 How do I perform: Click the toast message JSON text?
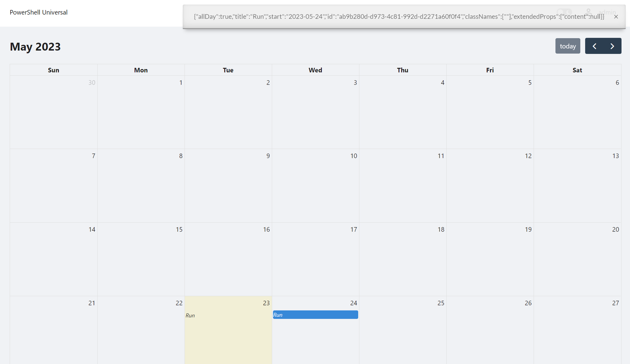[399, 17]
